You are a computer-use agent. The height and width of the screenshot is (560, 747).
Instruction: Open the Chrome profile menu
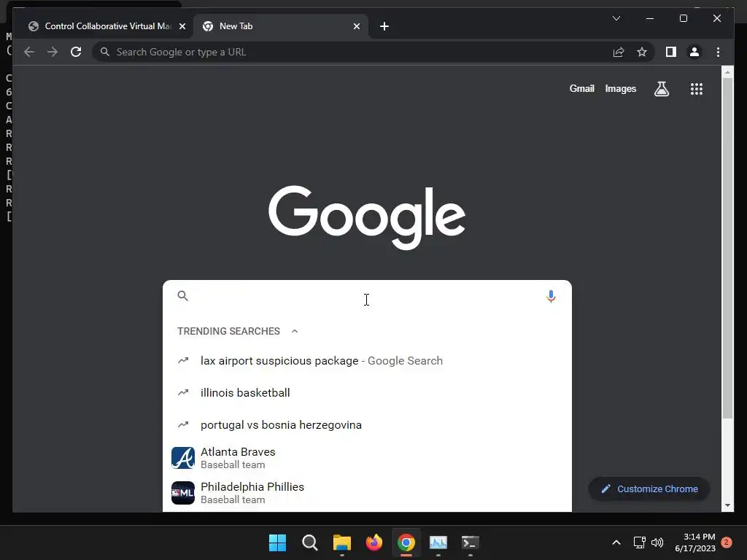tap(694, 52)
